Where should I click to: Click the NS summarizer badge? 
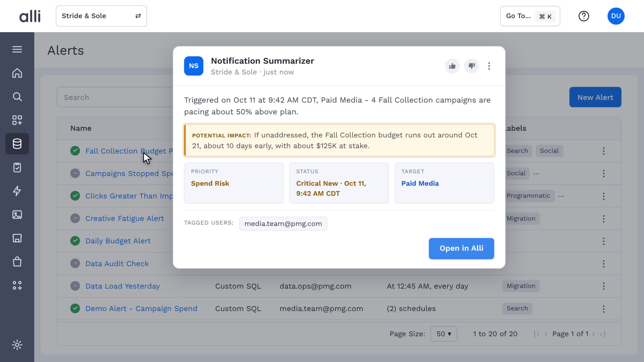(x=194, y=66)
